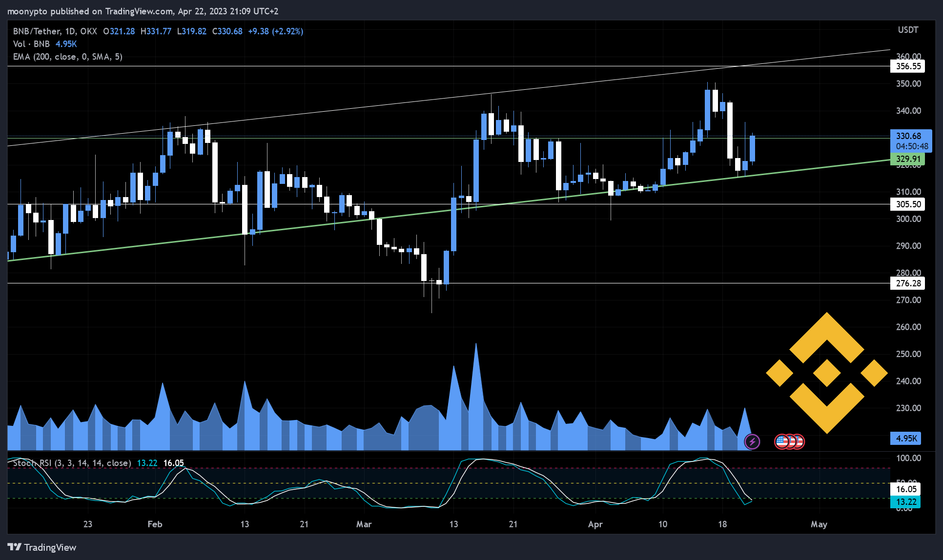Open the BNB/Tether, 1D, OKX symbol legend
943x560 pixels.
pyautogui.click(x=55, y=31)
